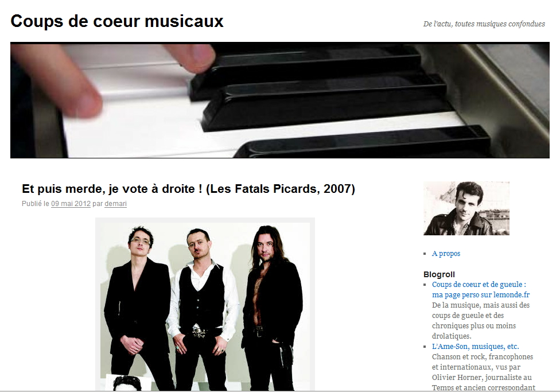
Task: Open the "09 mai 2012" date link
Action: click(71, 204)
